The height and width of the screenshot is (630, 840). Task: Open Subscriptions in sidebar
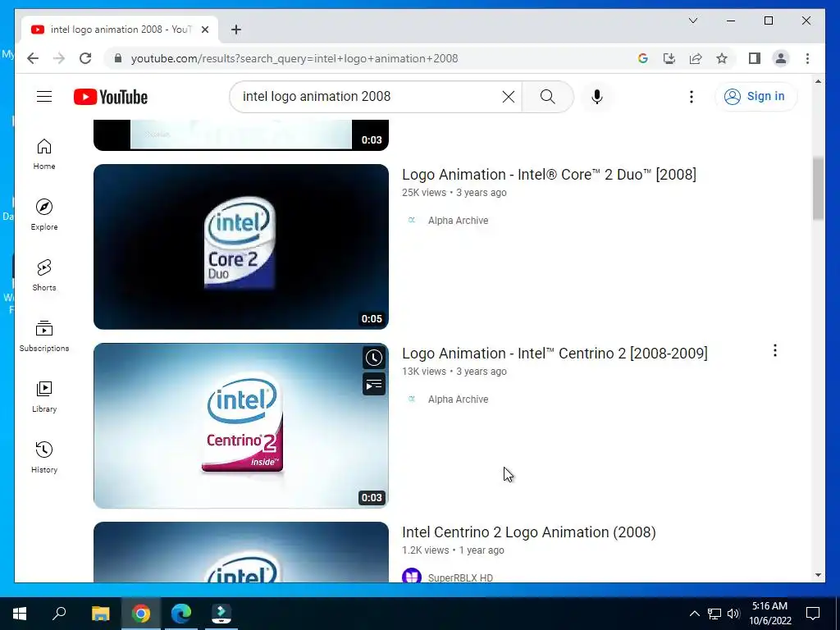(x=44, y=336)
